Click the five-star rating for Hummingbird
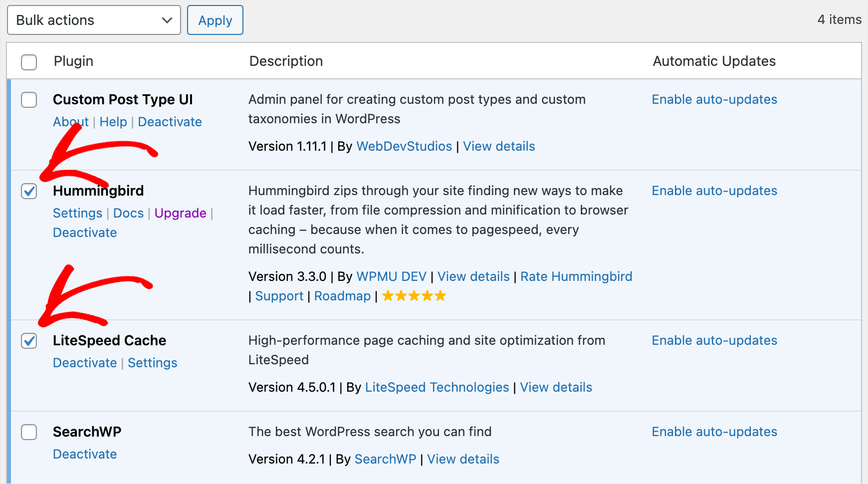868x484 pixels. pos(414,296)
